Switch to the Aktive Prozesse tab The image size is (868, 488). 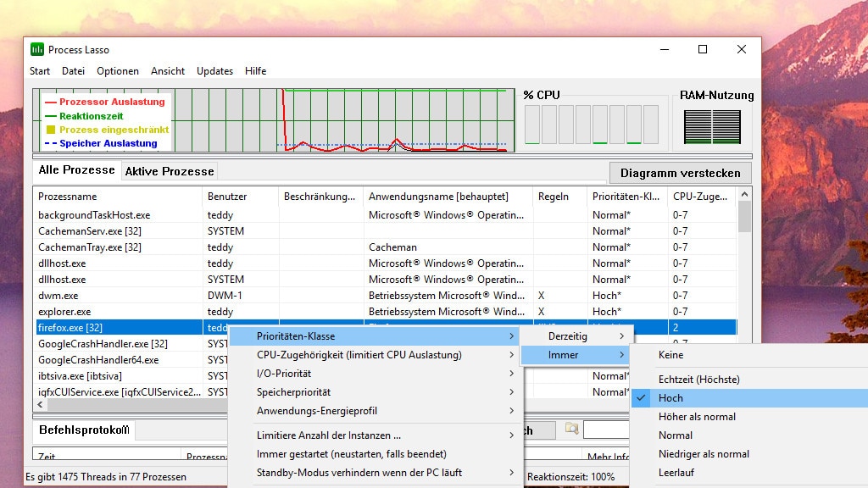(x=170, y=171)
